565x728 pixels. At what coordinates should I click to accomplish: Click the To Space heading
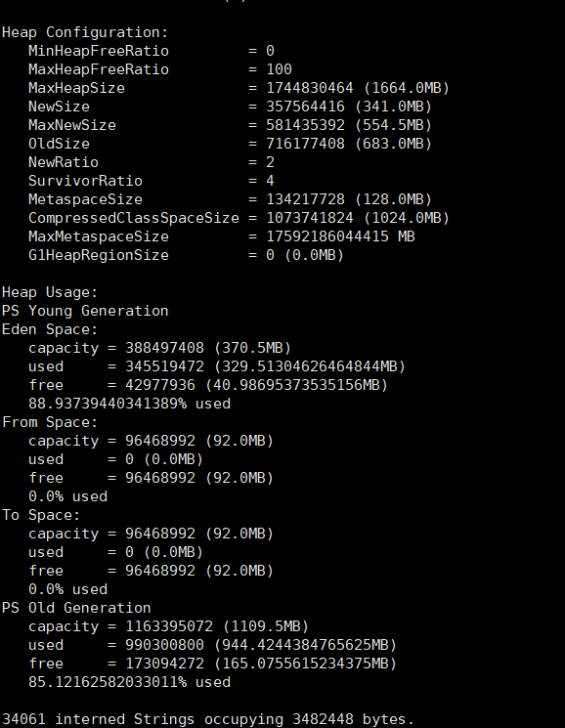[41, 515]
